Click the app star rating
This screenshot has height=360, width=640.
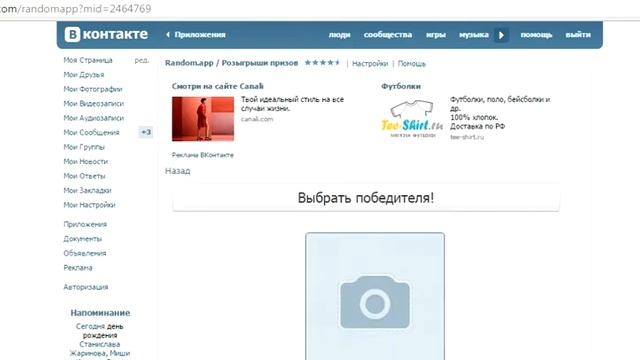[322, 62]
